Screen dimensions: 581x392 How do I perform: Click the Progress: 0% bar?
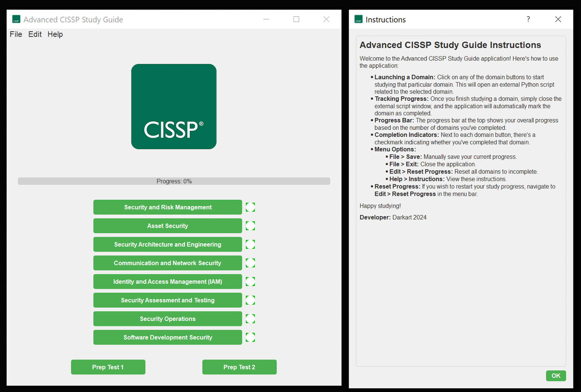[x=174, y=181]
